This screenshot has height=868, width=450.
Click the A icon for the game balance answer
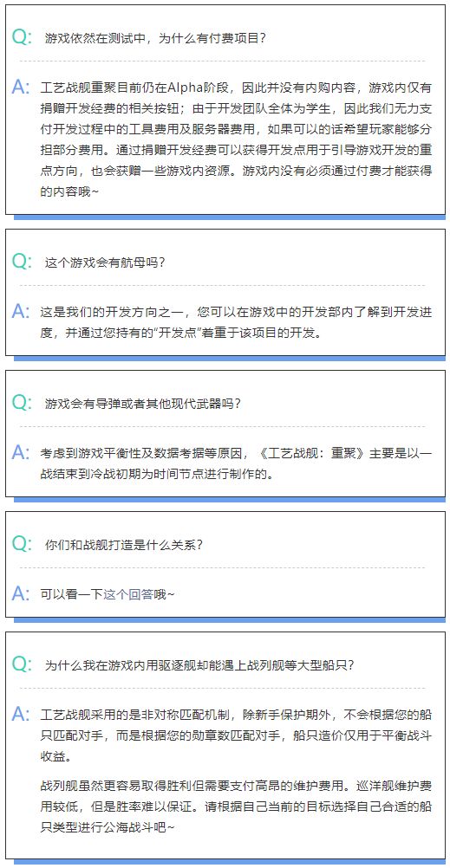(x=21, y=453)
